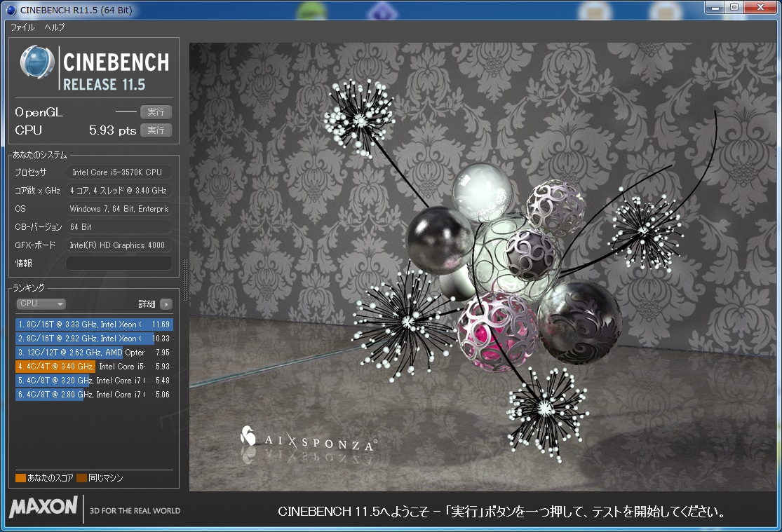Click the 詳細 arrow button in the ranking panel
Screen dimensions: 782x532
pos(167,303)
